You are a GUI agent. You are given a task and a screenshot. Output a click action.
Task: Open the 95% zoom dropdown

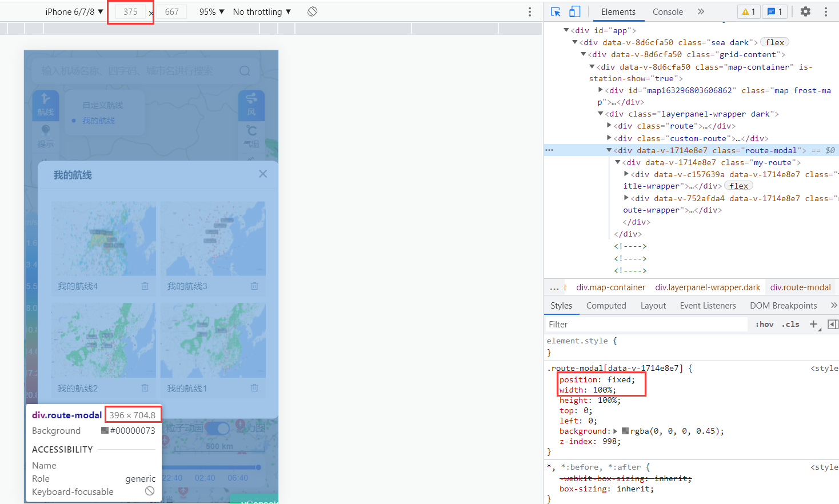click(211, 11)
